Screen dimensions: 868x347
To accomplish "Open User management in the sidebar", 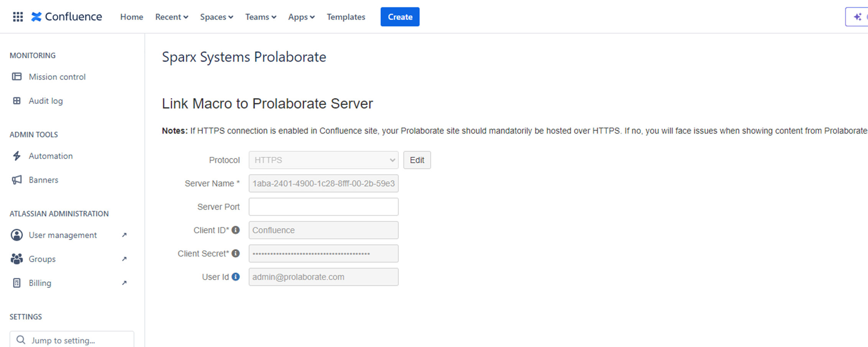I will 63,235.
